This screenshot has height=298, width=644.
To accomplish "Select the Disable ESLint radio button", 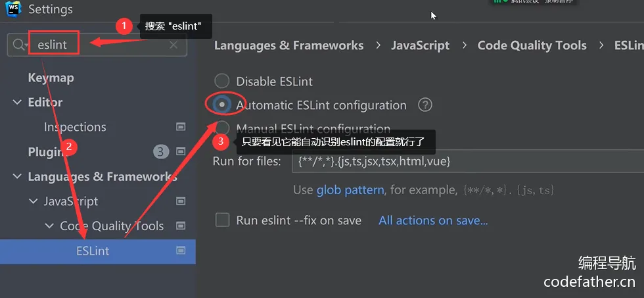I will (222, 81).
